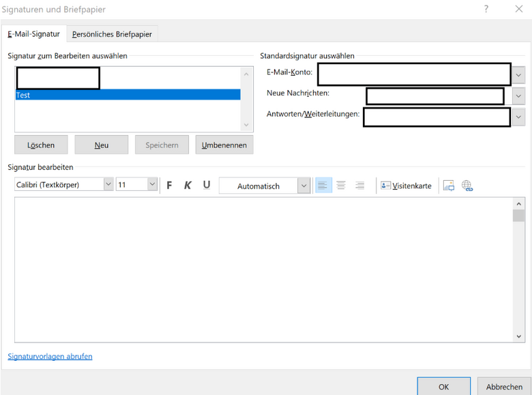Toggle italic formatting (K)

(x=188, y=186)
